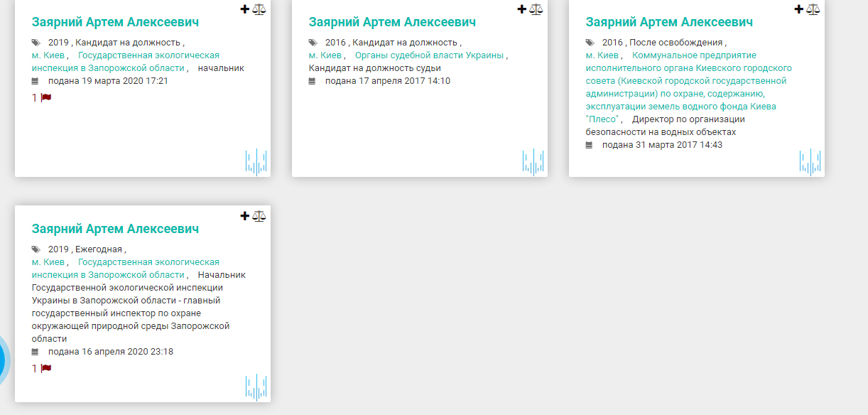Click text подана 31 марта 2017 14:43

click(662, 145)
